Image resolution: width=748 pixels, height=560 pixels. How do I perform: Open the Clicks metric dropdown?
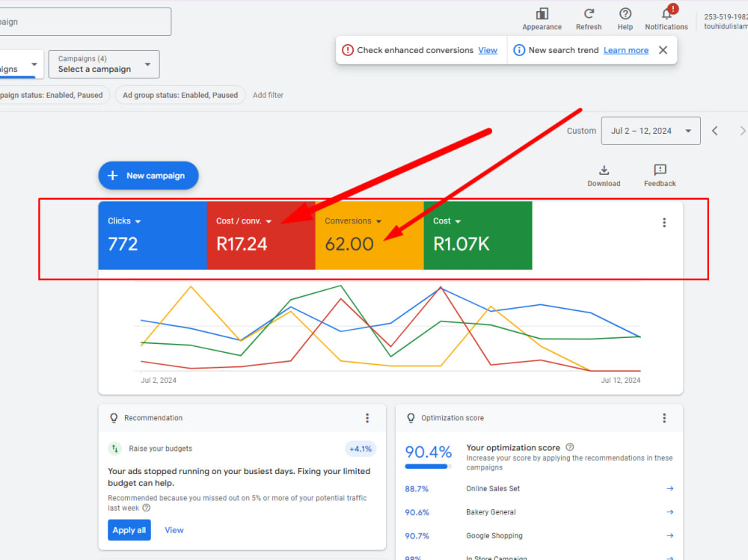(x=124, y=221)
